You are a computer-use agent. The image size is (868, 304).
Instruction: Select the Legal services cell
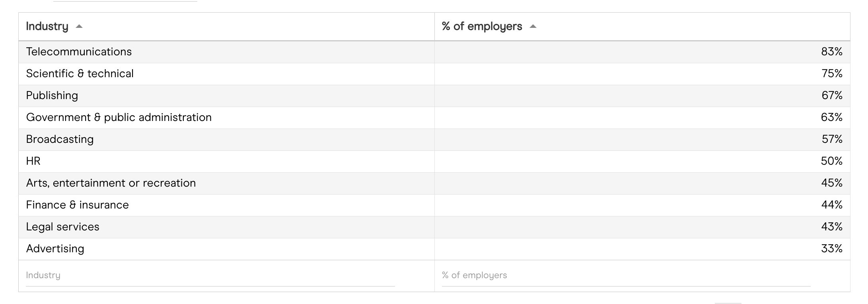click(62, 227)
